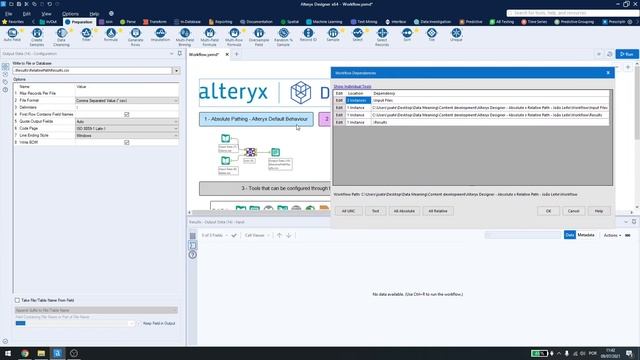Open the Write to File dropdown arrow
This screenshot has height=360, width=640.
coord(176,71)
